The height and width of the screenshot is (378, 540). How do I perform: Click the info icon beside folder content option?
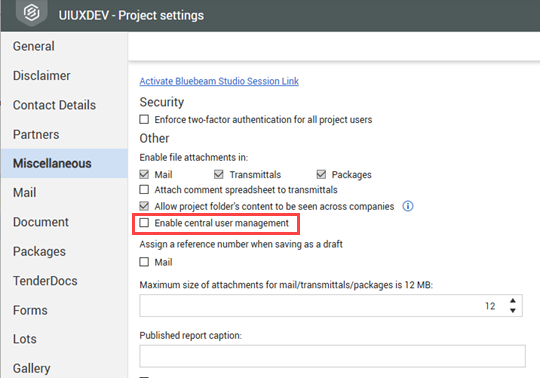[408, 206]
